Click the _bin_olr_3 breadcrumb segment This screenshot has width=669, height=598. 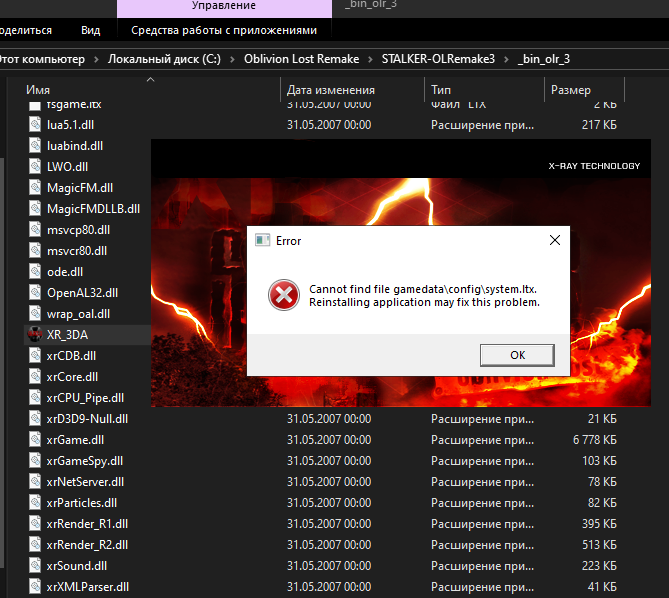[x=544, y=59]
